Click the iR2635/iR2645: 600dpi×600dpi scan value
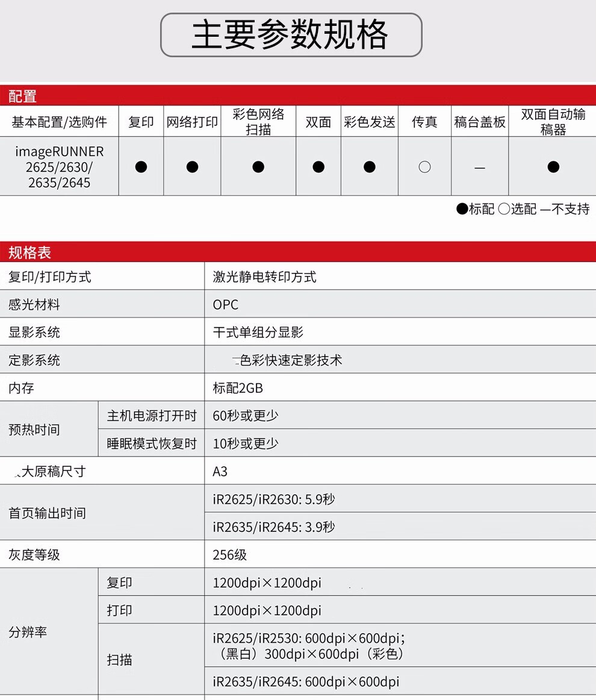Viewport: 596px width, 700px height. pos(306,682)
